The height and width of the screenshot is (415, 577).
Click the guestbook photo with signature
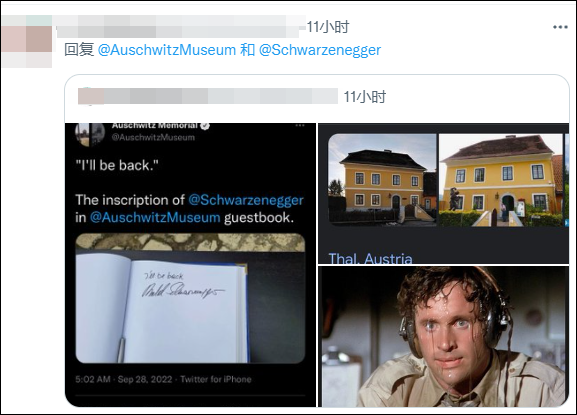point(190,298)
